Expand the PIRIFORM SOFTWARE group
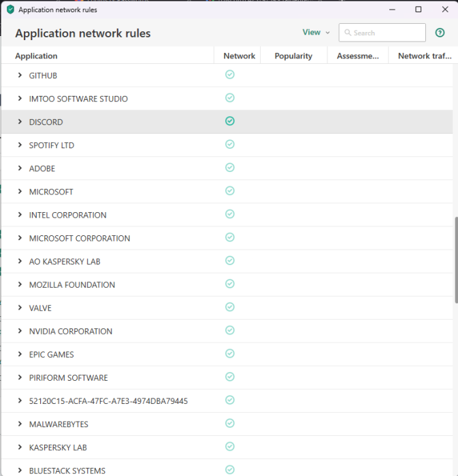 pos(20,377)
